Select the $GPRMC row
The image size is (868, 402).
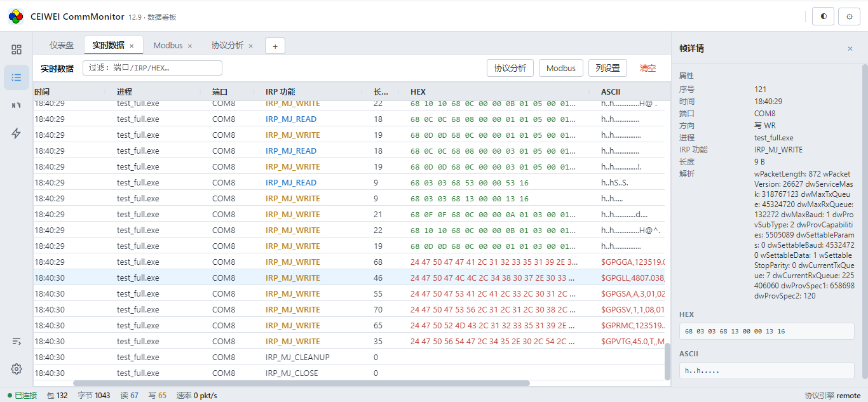tap(349, 325)
